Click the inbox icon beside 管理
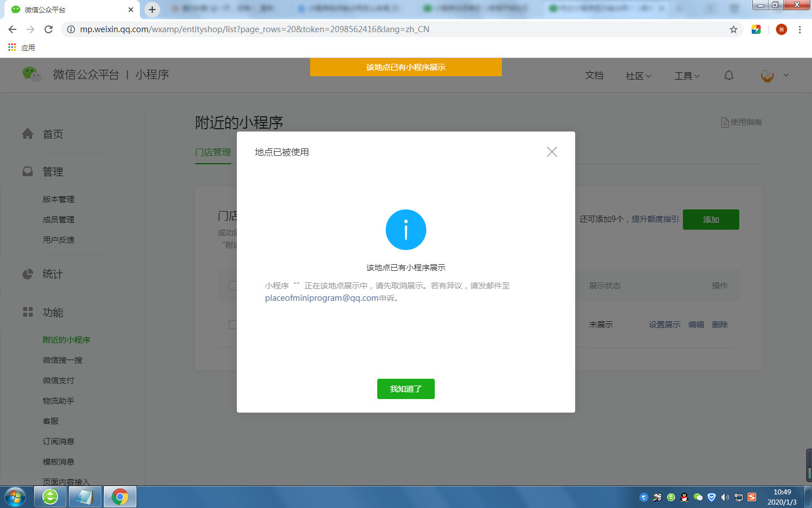The width and height of the screenshot is (812, 508). coord(28,171)
